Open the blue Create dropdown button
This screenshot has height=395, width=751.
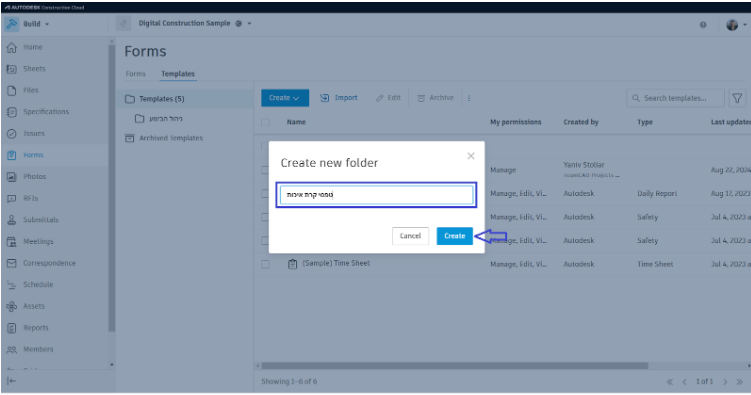coord(285,98)
